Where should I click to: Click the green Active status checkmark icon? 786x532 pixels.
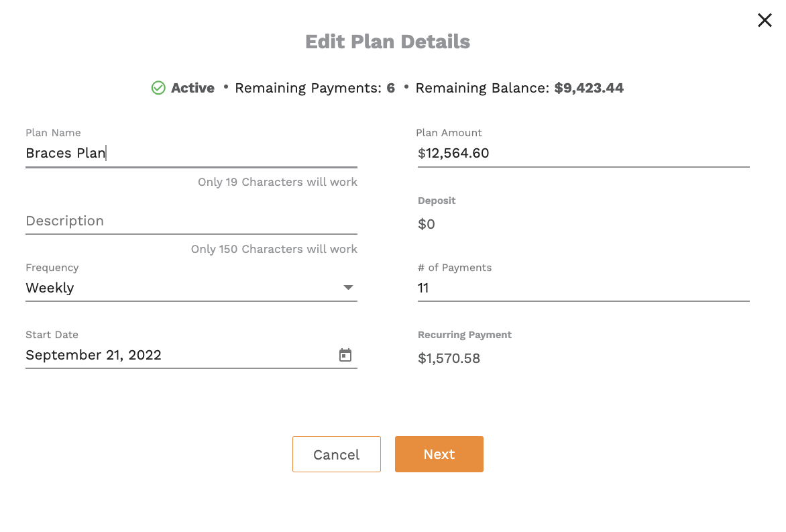click(158, 88)
